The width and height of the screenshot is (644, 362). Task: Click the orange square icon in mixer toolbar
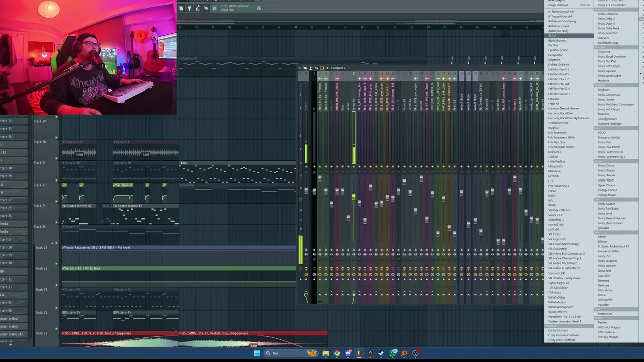click(322, 68)
